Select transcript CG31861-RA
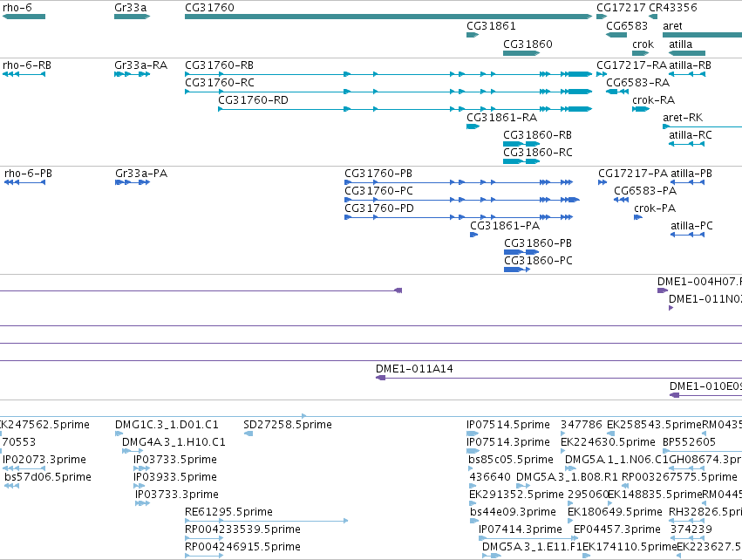Viewport: 742px width, 560px height. point(501,118)
